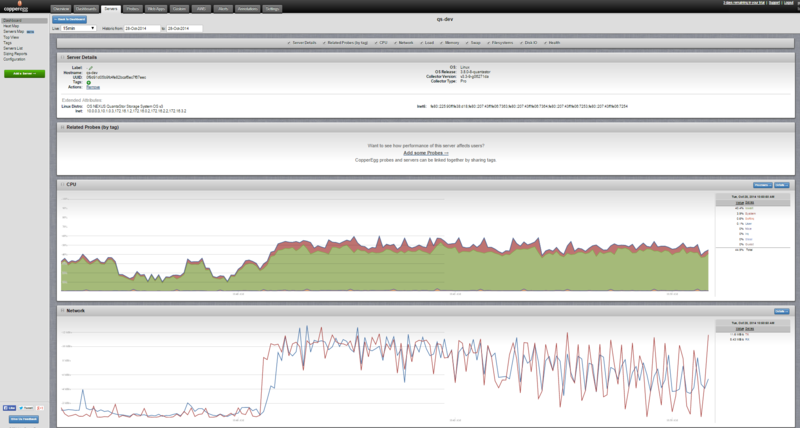The width and height of the screenshot is (800, 428).
Task: Follow the Add some Probes link
Action: (426, 153)
